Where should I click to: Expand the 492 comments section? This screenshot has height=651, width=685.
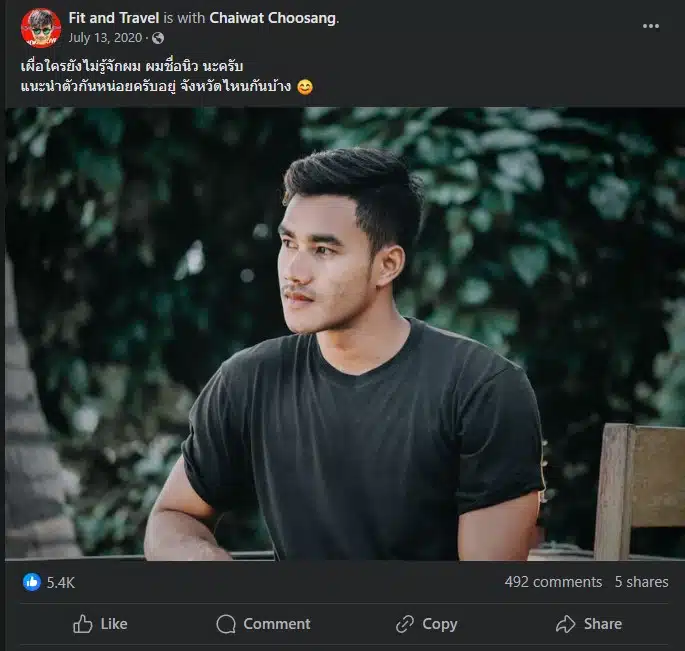point(553,582)
